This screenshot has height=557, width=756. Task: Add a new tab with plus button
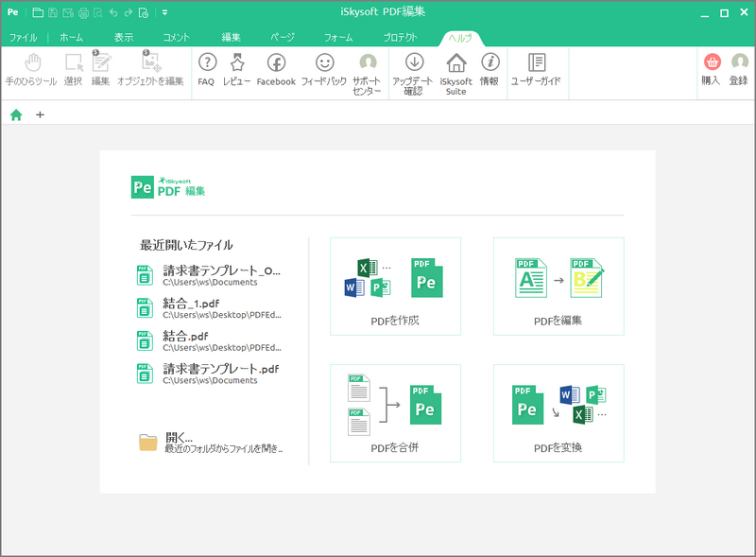click(x=40, y=114)
